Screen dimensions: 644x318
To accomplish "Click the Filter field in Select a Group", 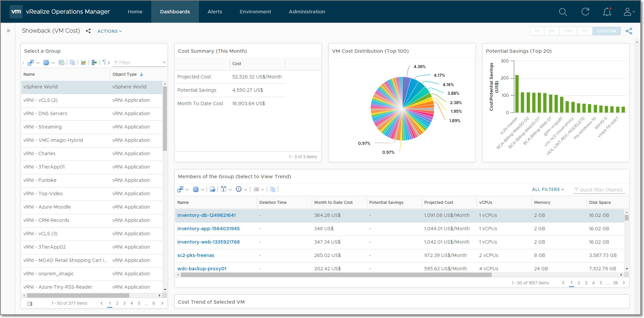I will click(x=140, y=63).
